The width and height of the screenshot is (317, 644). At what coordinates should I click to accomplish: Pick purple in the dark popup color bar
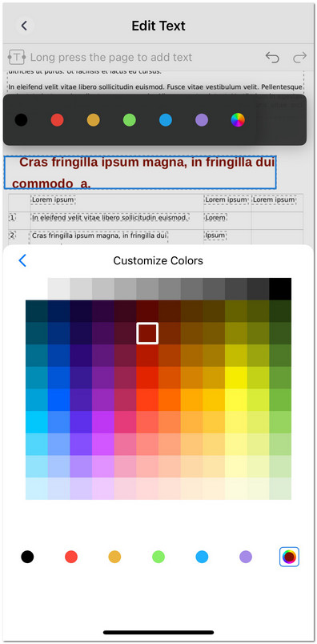202,120
